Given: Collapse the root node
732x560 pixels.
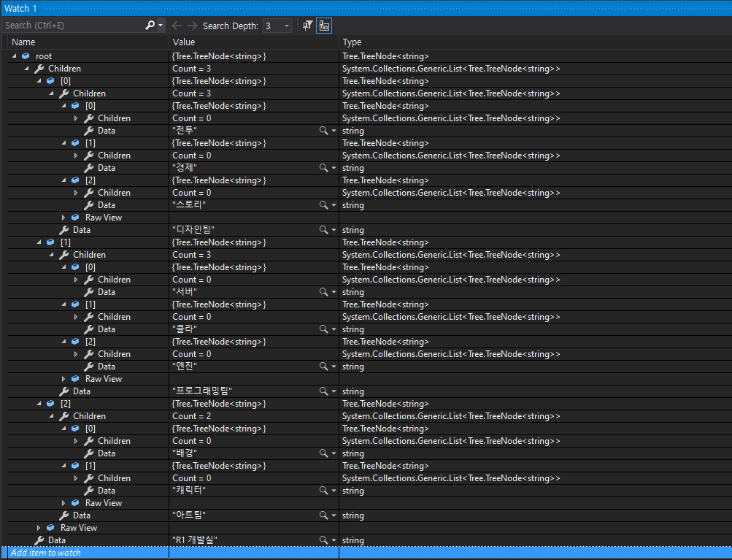Looking at the screenshot, I should (15, 56).
